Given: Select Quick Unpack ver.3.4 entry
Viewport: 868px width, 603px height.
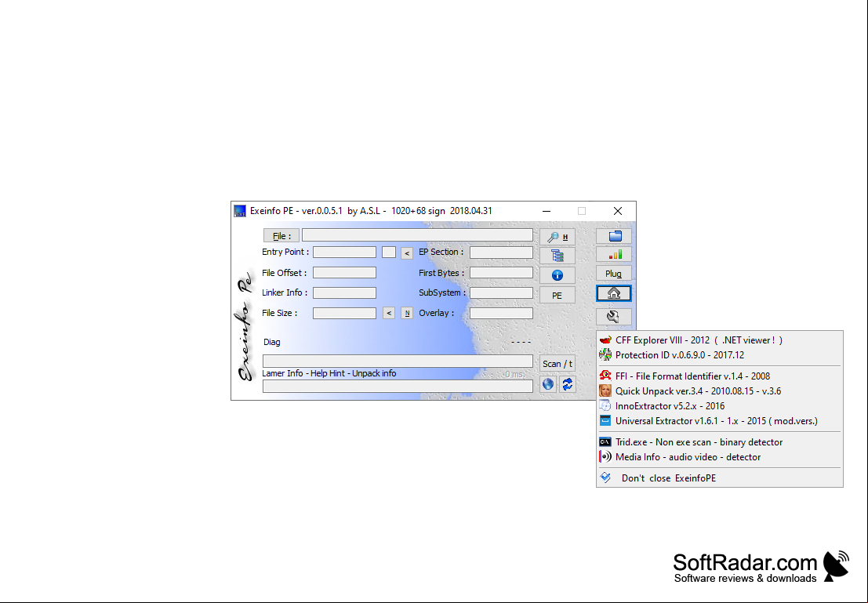Looking at the screenshot, I should pos(720,391).
